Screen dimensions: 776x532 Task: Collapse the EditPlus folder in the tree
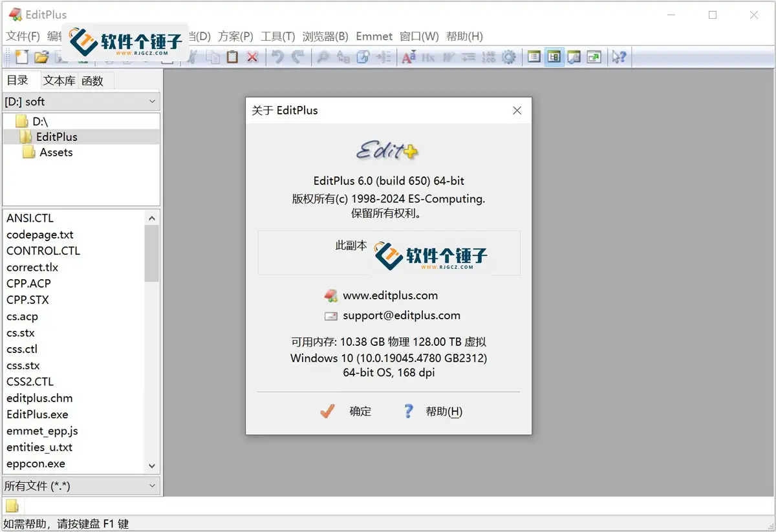57,136
